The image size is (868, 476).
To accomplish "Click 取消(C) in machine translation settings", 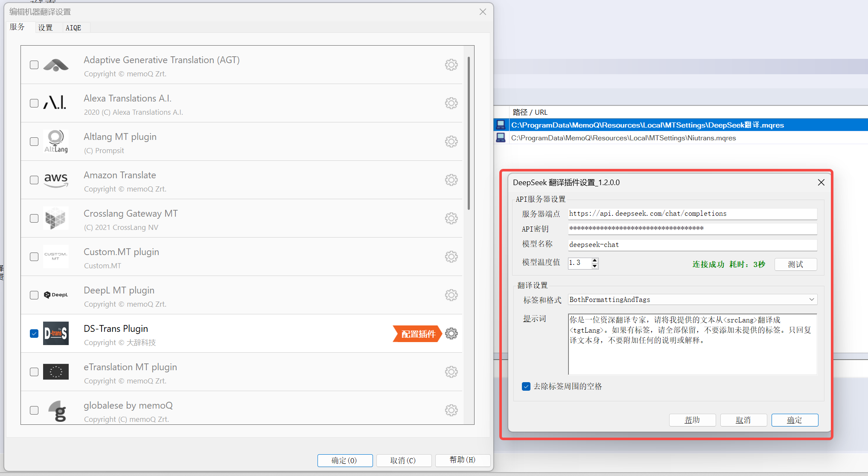I will [x=403, y=461].
